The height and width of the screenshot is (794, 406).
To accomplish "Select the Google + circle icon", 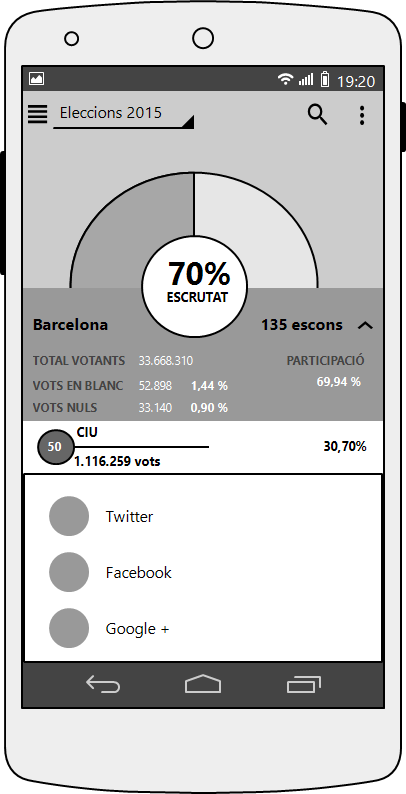I will click(69, 628).
